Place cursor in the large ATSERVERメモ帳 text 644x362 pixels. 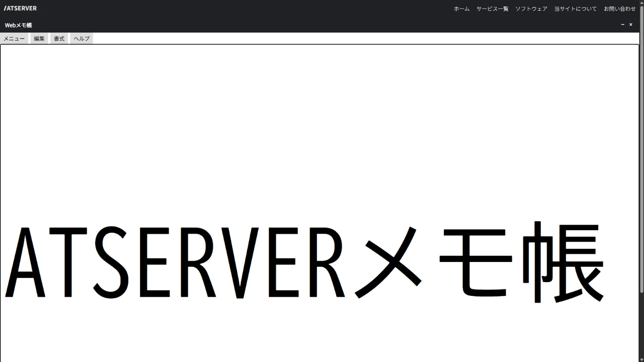(x=301, y=262)
